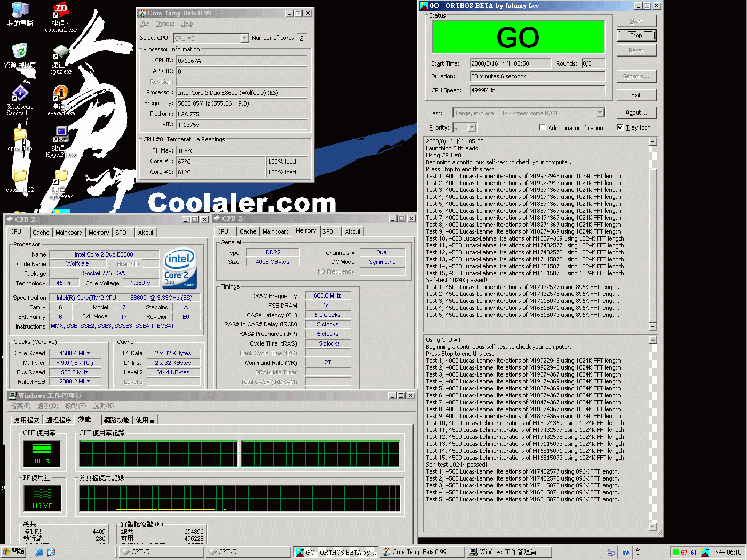The image size is (747, 560).
Task: Open the 說明(H) menu in Task Manager
Action: point(103,406)
